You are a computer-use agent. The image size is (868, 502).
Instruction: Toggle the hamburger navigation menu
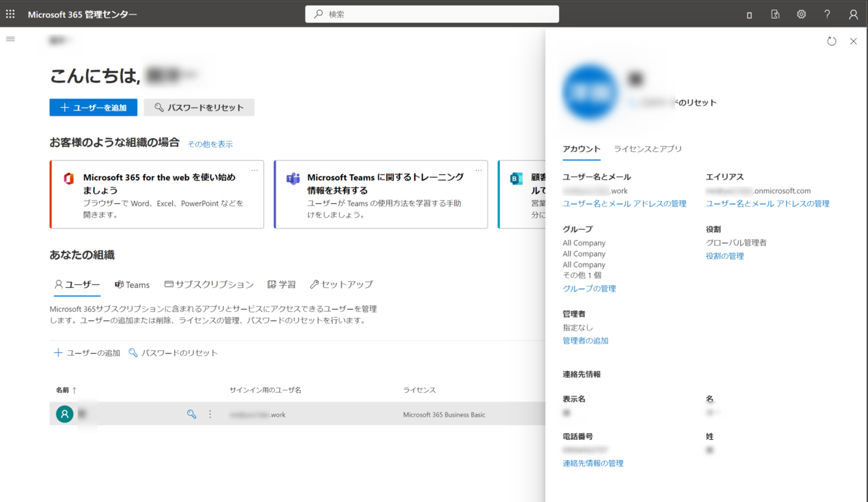[x=10, y=38]
